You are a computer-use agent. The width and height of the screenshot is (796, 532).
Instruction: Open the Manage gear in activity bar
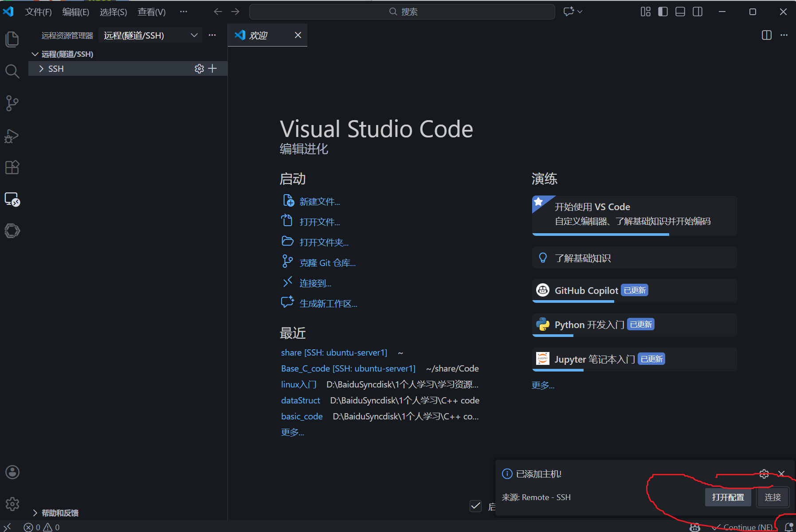tap(12, 504)
